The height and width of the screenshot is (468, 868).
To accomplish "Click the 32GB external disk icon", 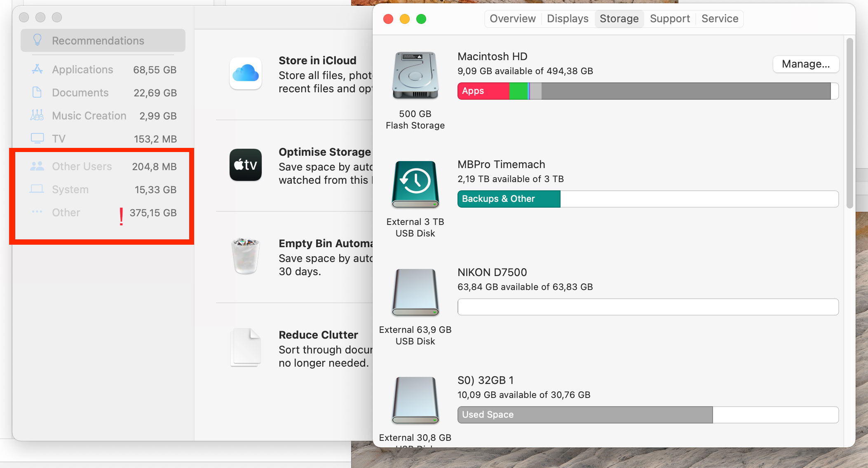I will pyautogui.click(x=415, y=400).
